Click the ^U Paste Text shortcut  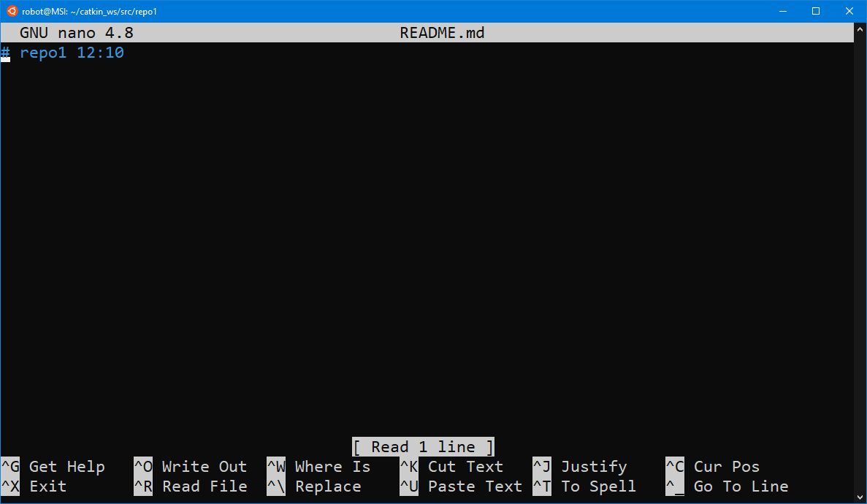tap(461, 486)
